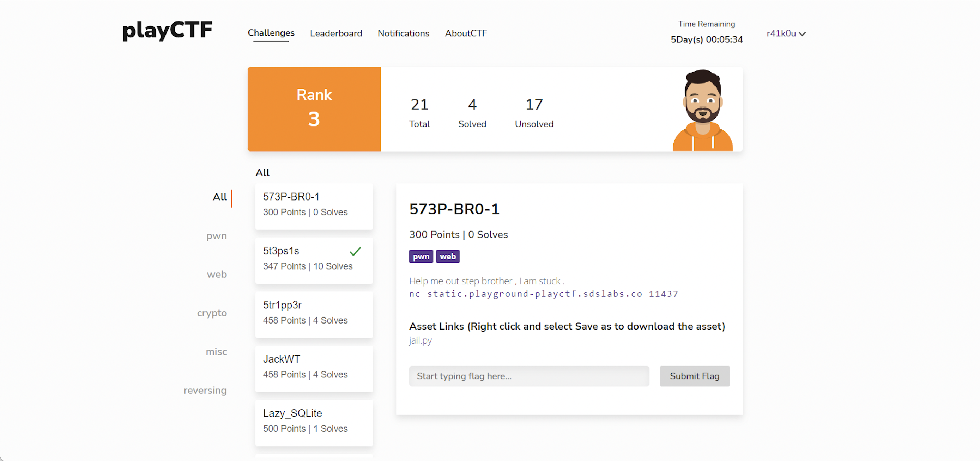Viewport: 980px width, 461px height.
Task: Open the 5tr1pp3r challenge card
Action: tap(314, 315)
